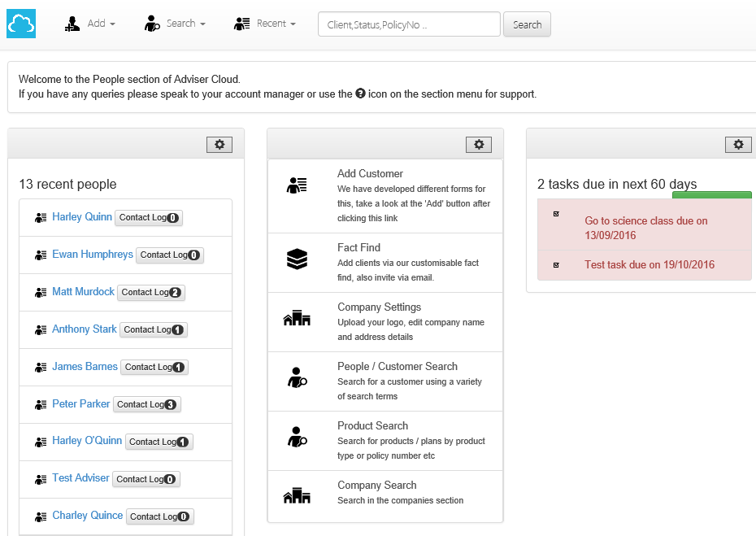Click the Company Settings building icon

[x=297, y=319]
